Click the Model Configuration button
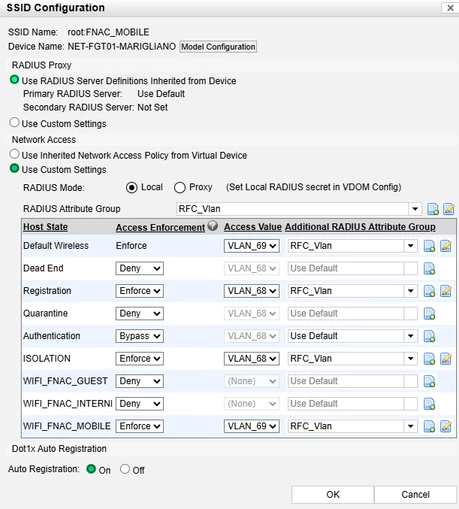Image resolution: width=459 pixels, height=509 pixels. coord(218,47)
